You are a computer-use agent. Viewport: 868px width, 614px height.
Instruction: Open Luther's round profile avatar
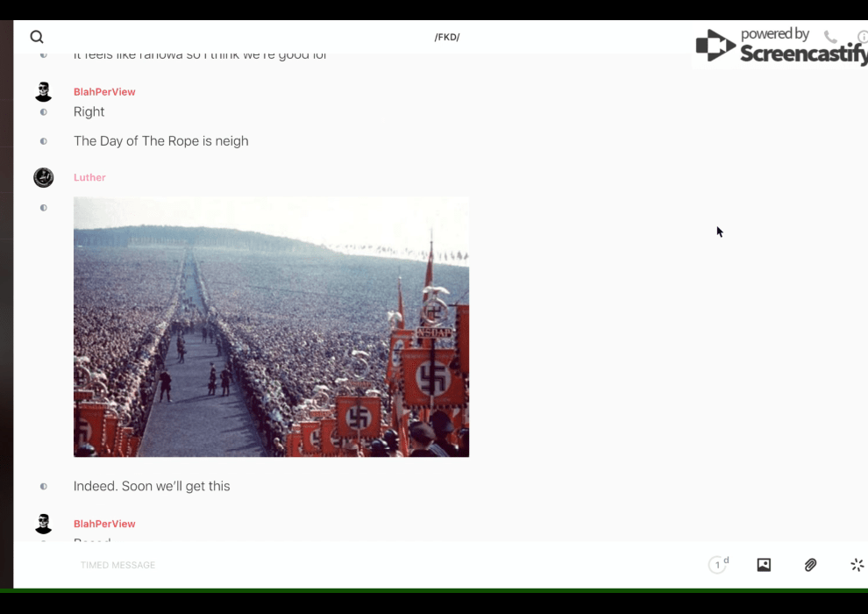click(x=44, y=177)
